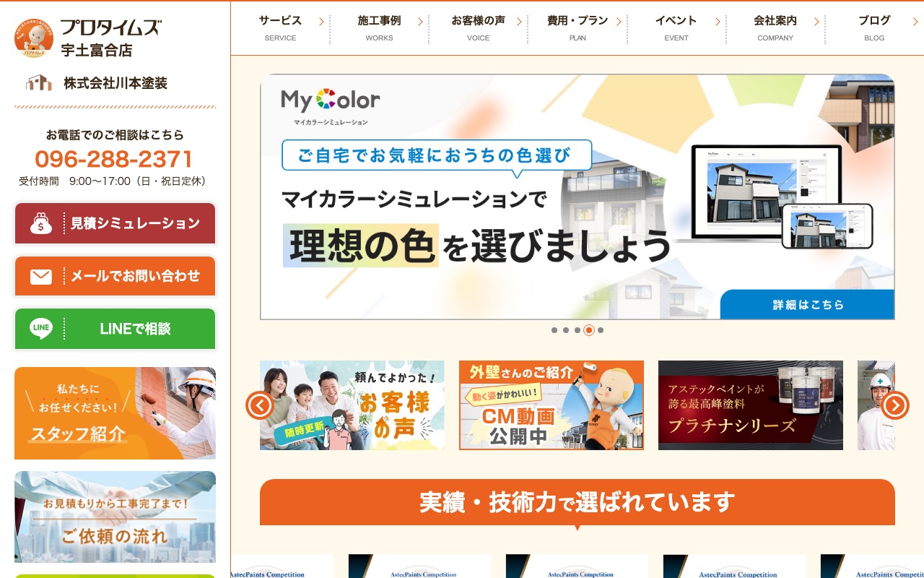Click the マイカラーシミュレーション main slide

tap(577, 197)
